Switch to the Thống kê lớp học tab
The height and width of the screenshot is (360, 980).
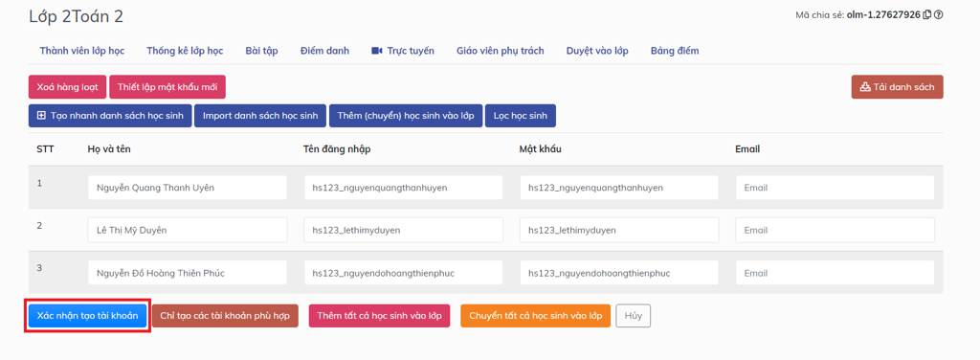click(x=185, y=51)
